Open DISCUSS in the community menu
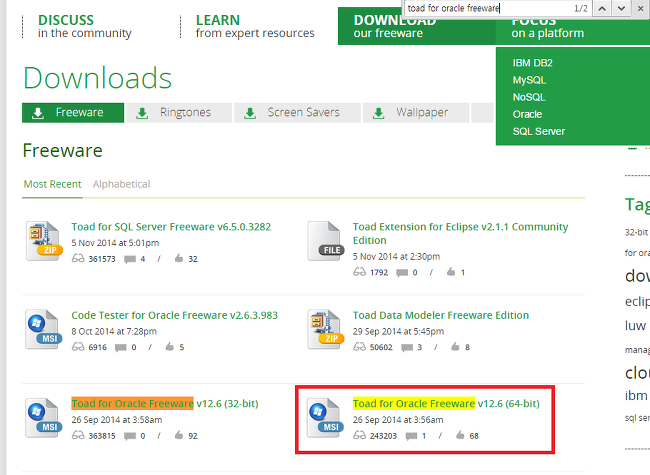650x475 pixels. (85, 26)
